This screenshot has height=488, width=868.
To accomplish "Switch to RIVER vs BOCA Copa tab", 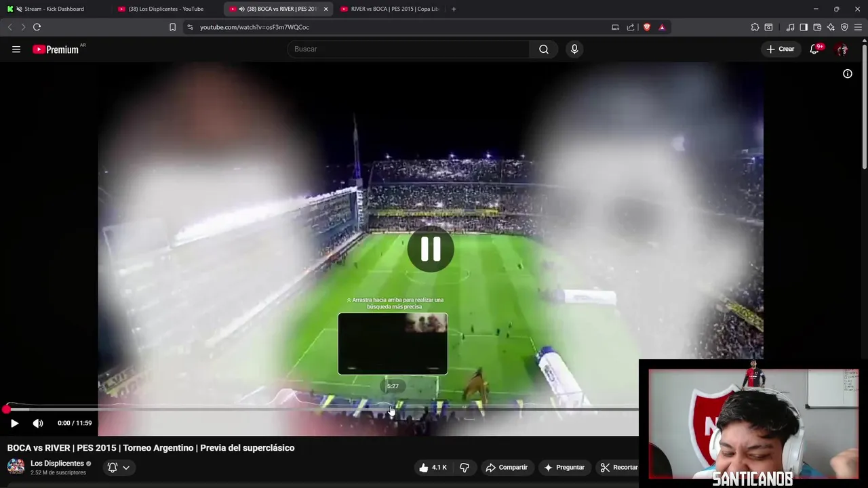I will click(x=390, y=9).
